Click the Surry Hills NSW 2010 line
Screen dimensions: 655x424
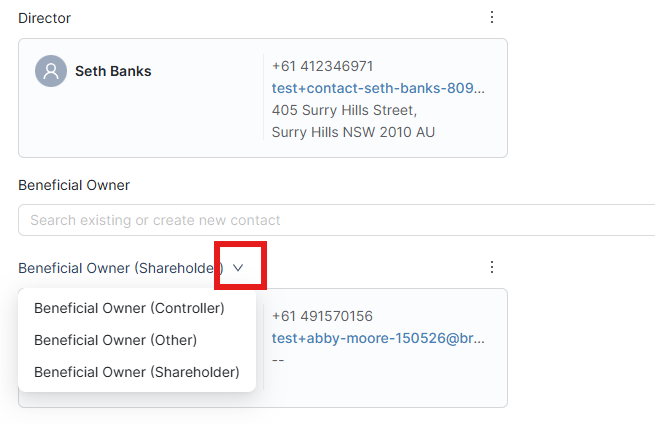click(353, 132)
